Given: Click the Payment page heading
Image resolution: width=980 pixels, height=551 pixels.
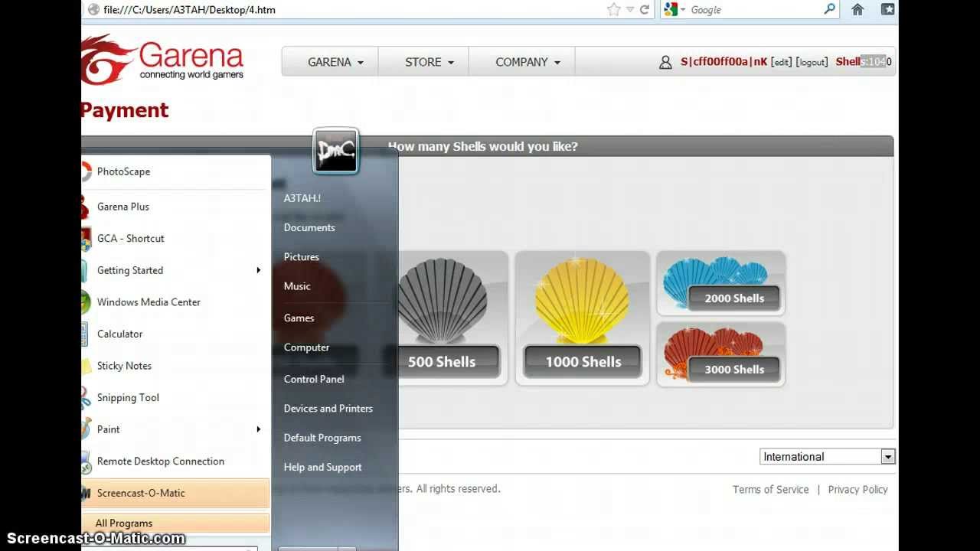Looking at the screenshot, I should [125, 110].
